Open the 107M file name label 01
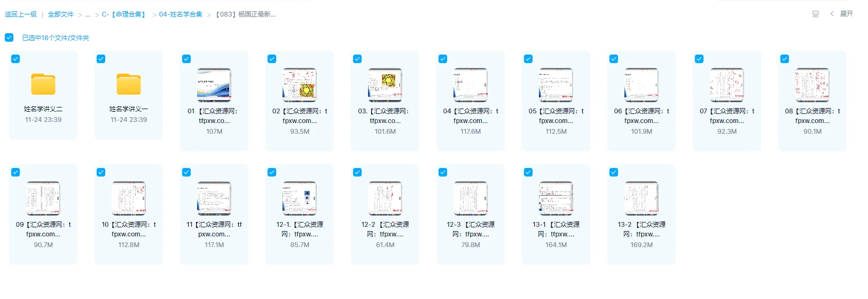This screenshot has width=868, height=299. (214, 116)
